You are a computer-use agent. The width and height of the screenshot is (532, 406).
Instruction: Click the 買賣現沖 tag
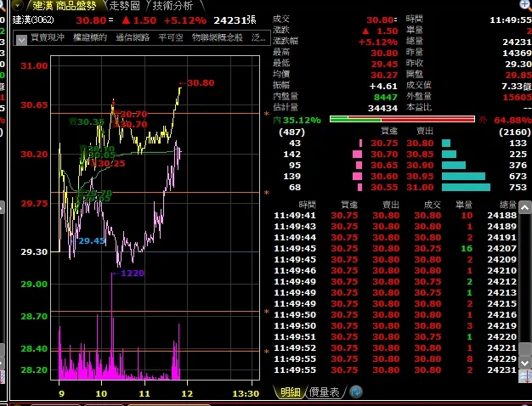pos(48,37)
